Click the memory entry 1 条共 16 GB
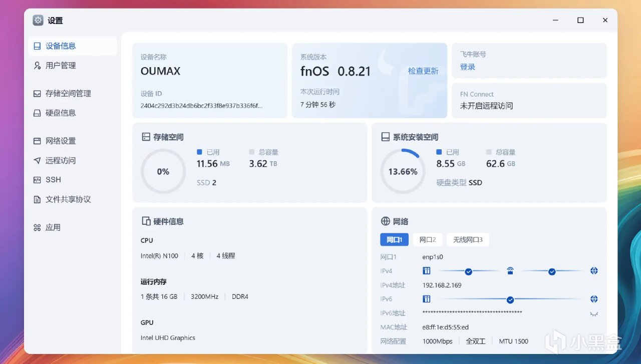The width and height of the screenshot is (641, 364). click(x=159, y=297)
